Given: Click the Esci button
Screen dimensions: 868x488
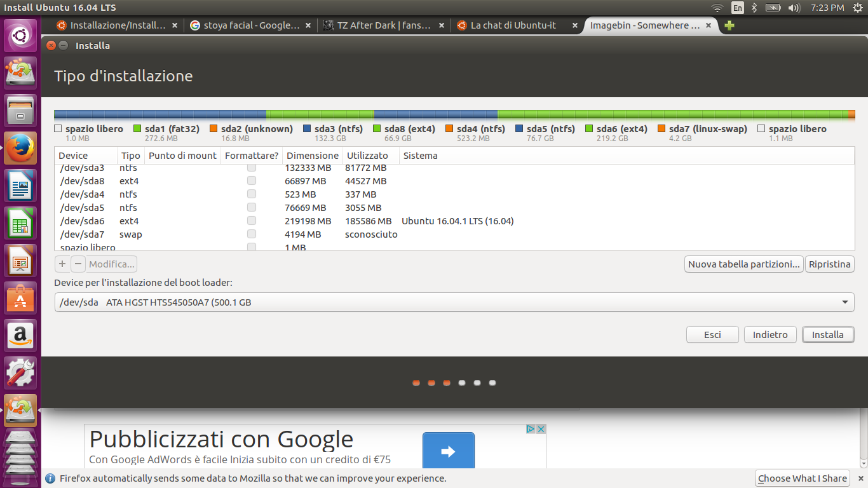Looking at the screenshot, I should tap(712, 334).
